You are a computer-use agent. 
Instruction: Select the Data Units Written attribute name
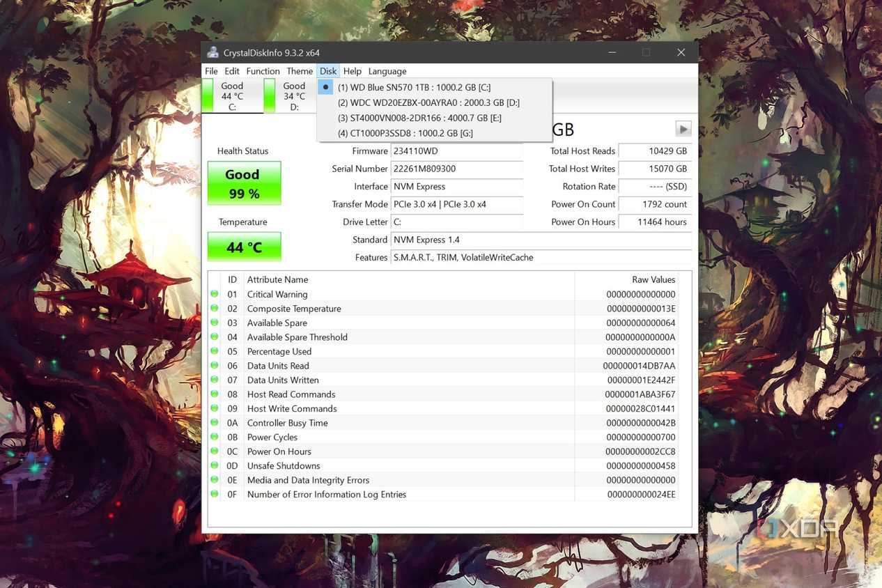[x=283, y=380]
